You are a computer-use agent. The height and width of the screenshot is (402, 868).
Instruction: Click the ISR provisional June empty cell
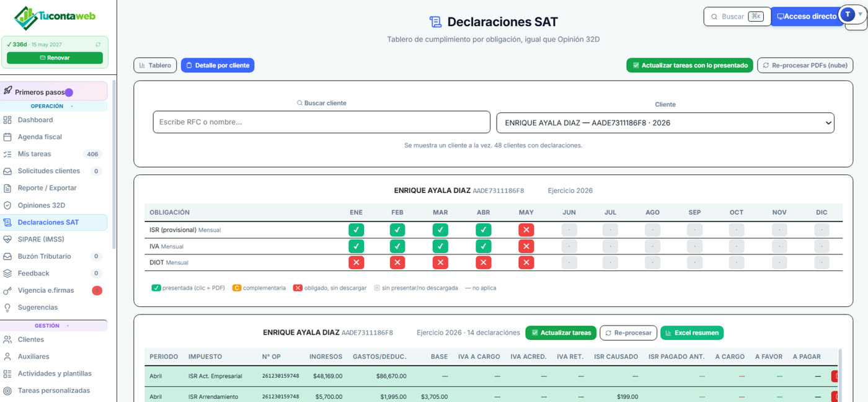pyautogui.click(x=569, y=230)
